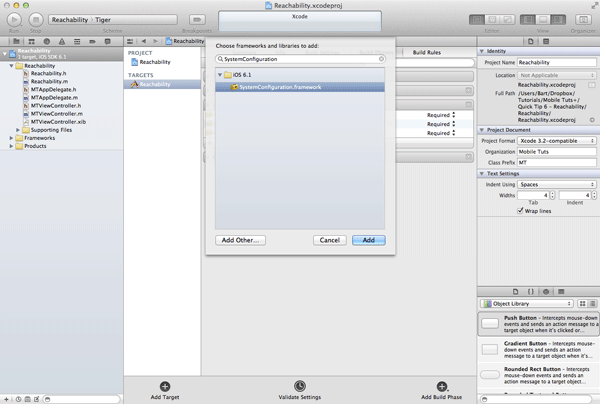This screenshot has width=600, height=404.
Task: Show the Object library cube icon
Action: tap(546, 292)
